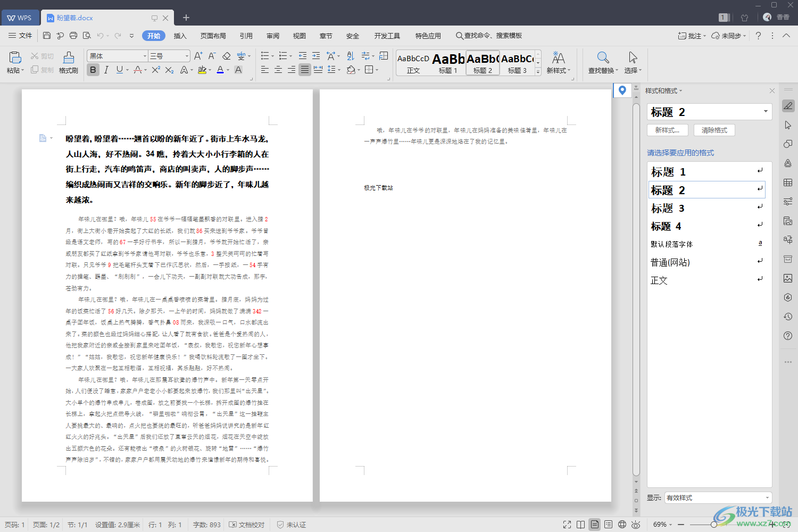This screenshot has width=798, height=532.
Task: Open the image icon in right sidebar
Action: pos(788,278)
